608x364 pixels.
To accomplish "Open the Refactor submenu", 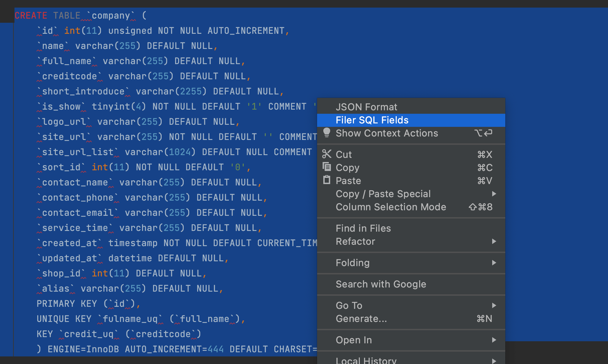I will click(494, 241).
